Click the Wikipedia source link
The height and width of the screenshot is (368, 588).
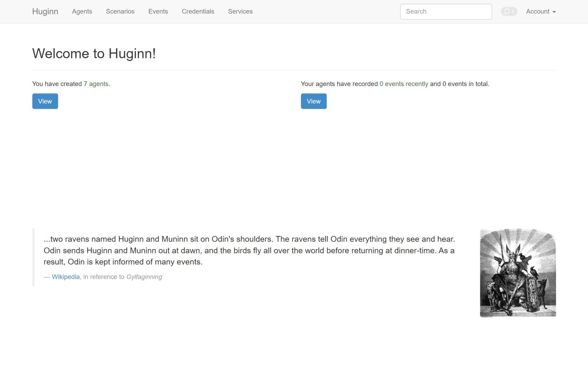pyautogui.click(x=65, y=276)
